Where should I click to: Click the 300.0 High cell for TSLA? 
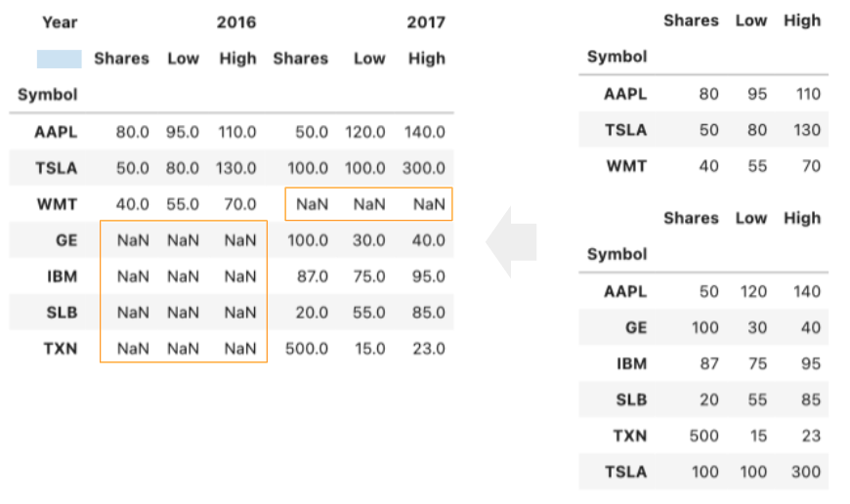click(x=424, y=168)
